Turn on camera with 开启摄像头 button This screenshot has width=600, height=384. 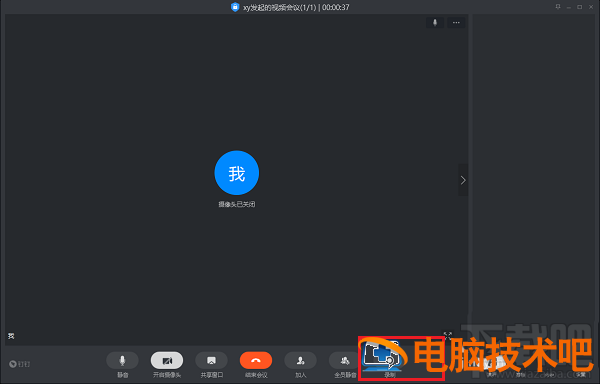coord(167,360)
